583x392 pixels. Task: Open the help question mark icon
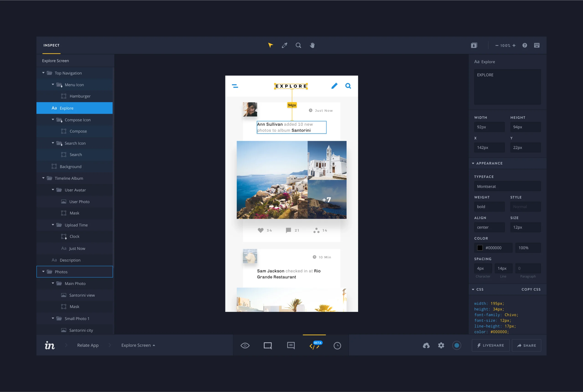click(524, 45)
